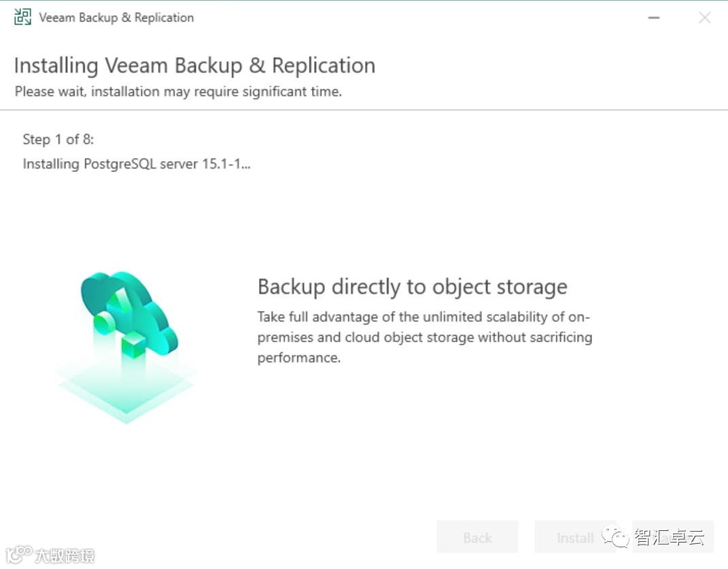Close the Veeam installer window
This screenshot has height=569, width=728.
(x=705, y=18)
